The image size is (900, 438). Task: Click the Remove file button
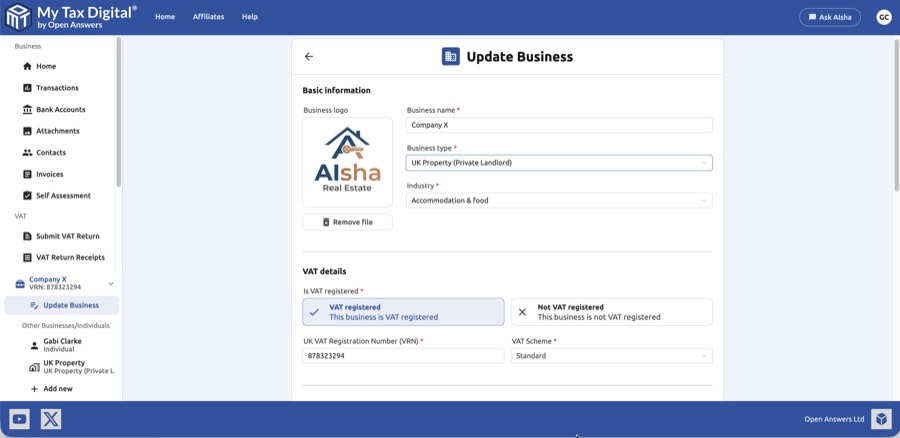click(348, 222)
